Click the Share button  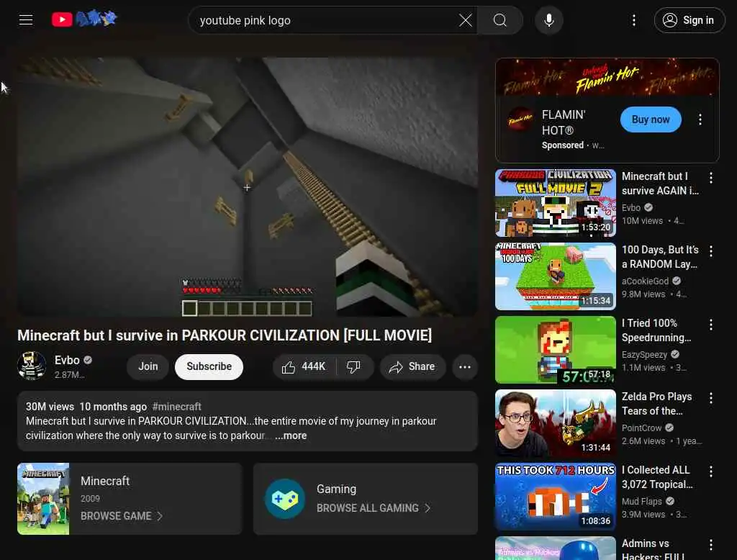412,367
